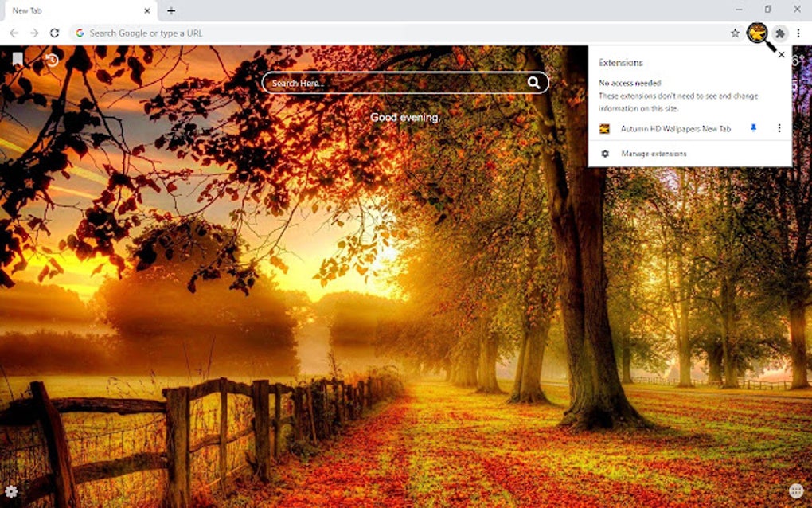This screenshot has height=508, width=812.
Task: Open the apps grid icon at bottom-right
Action: (x=796, y=490)
